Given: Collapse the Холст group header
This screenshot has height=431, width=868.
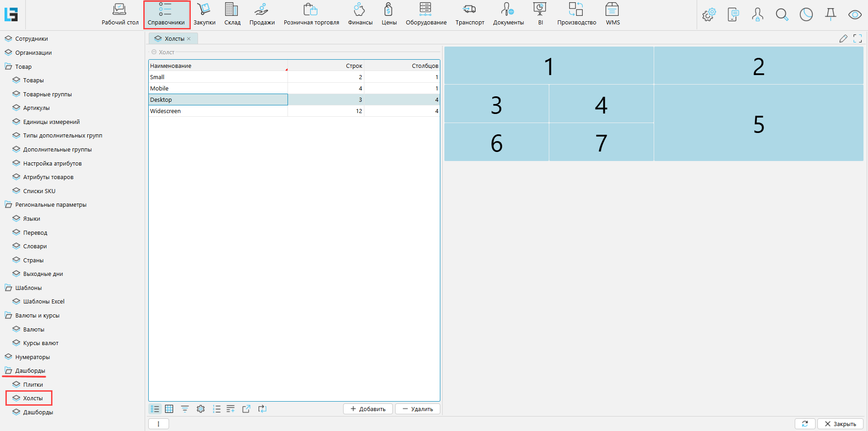Looking at the screenshot, I should (x=154, y=52).
